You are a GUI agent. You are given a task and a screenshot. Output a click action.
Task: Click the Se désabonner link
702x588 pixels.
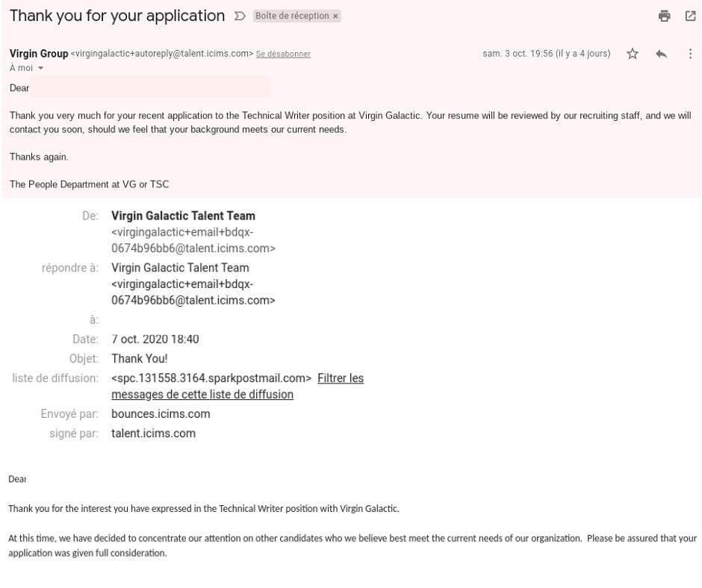tap(283, 54)
